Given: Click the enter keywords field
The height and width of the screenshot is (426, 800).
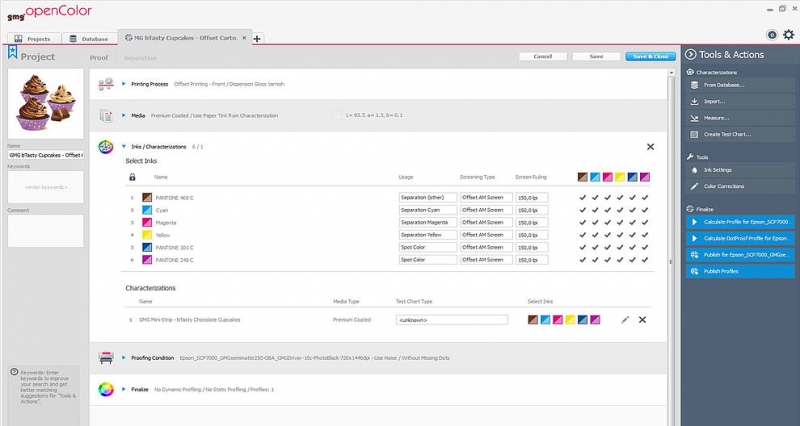Looking at the screenshot, I should (x=45, y=187).
